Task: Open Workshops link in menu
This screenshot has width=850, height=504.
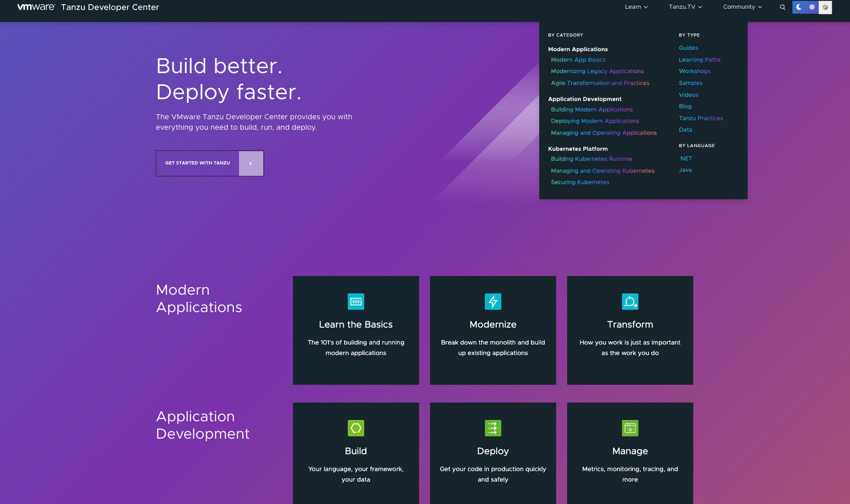Action: 695,71
